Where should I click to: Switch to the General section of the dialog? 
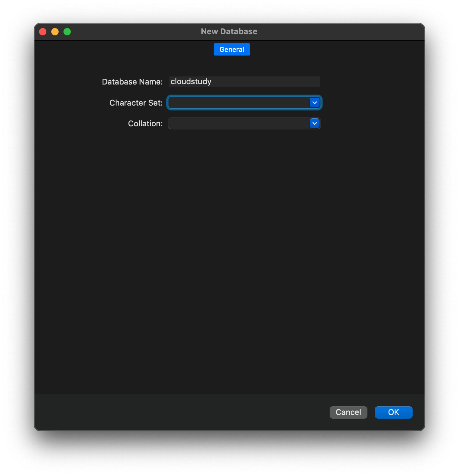(x=232, y=49)
